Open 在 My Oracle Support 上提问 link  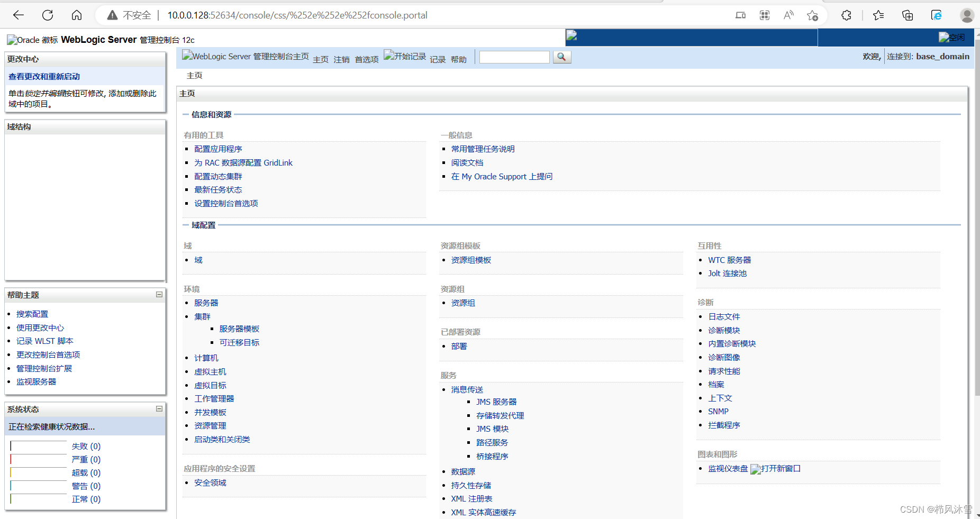502,177
